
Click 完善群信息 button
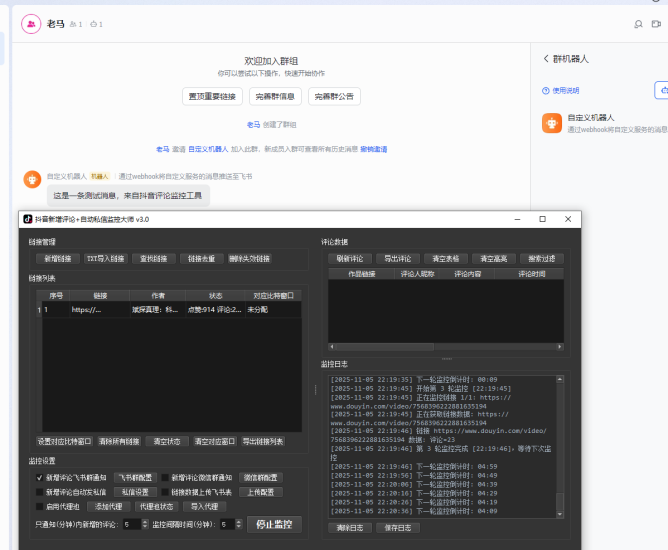[275, 96]
